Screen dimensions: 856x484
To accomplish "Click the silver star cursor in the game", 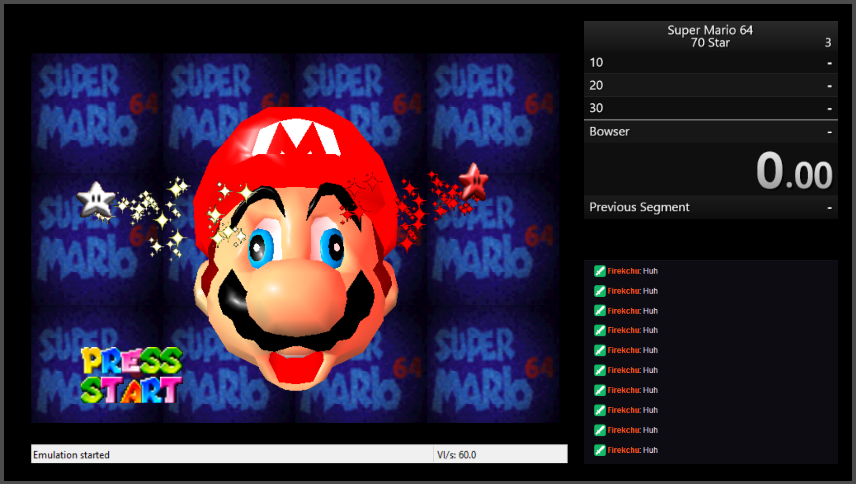I will [x=96, y=200].
